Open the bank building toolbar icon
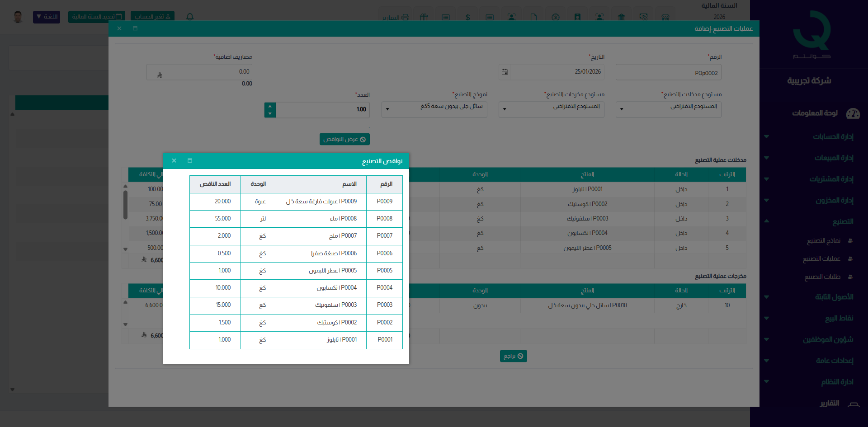The height and width of the screenshot is (427, 868). click(x=621, y=17)
